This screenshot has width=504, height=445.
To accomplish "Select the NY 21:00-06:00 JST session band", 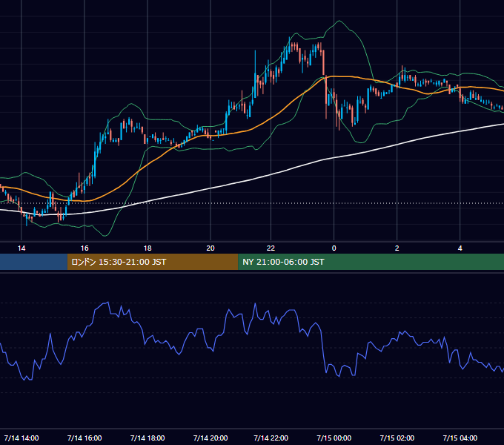I will pyautogui.click(x=371, y=262).
